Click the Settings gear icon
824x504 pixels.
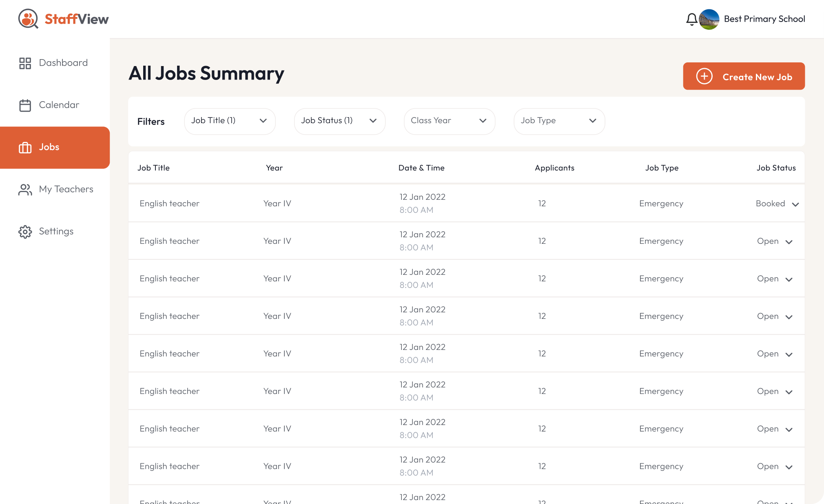[25, 232]
